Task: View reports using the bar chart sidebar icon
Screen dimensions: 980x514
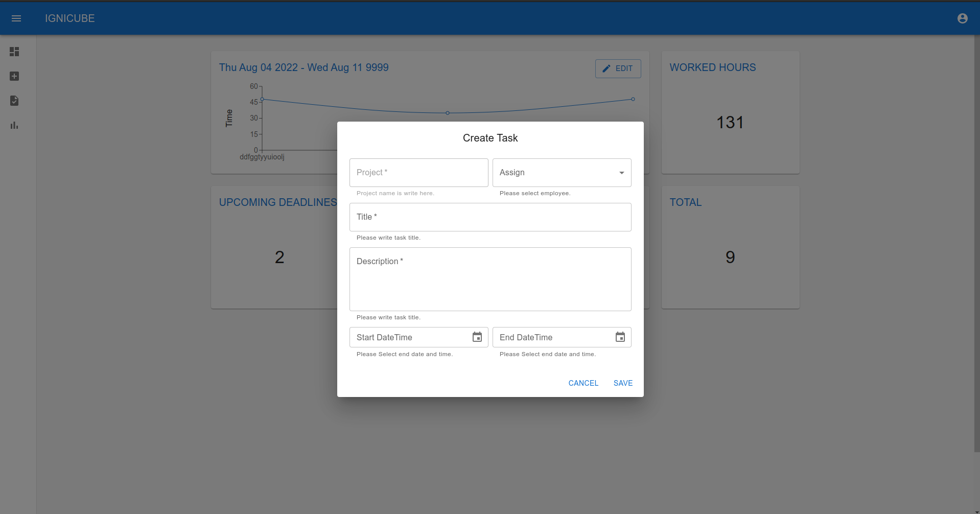Action: click(14, 125)
